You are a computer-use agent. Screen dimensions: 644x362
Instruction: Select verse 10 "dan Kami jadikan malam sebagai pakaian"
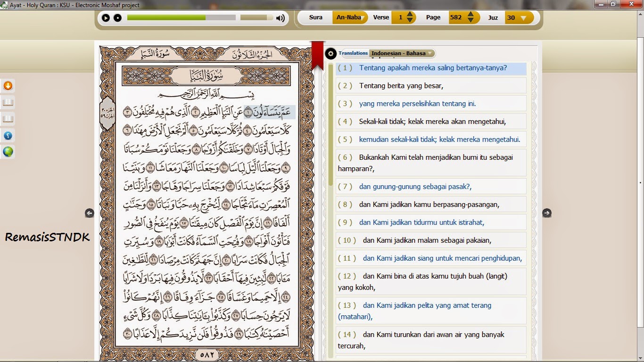point(431,240)
